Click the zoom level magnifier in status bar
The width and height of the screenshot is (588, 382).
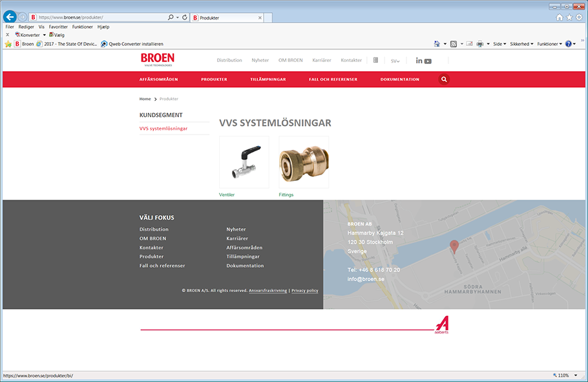[x=555, y=376]
